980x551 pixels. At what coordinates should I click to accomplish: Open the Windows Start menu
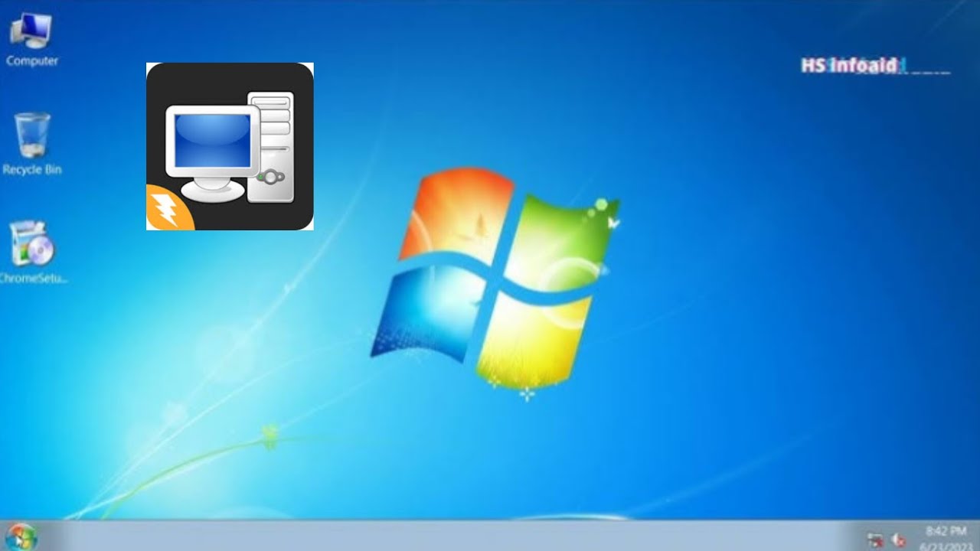[21, 537]
